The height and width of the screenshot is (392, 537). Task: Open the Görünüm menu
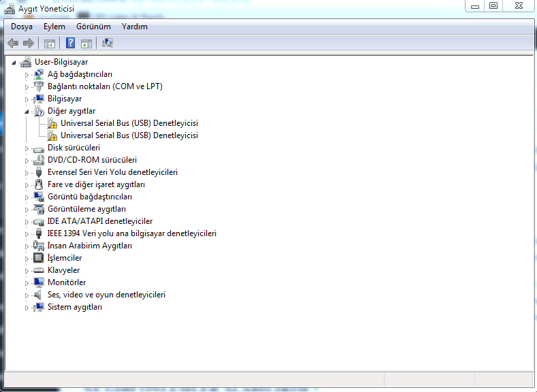click(x=93, y=27)
